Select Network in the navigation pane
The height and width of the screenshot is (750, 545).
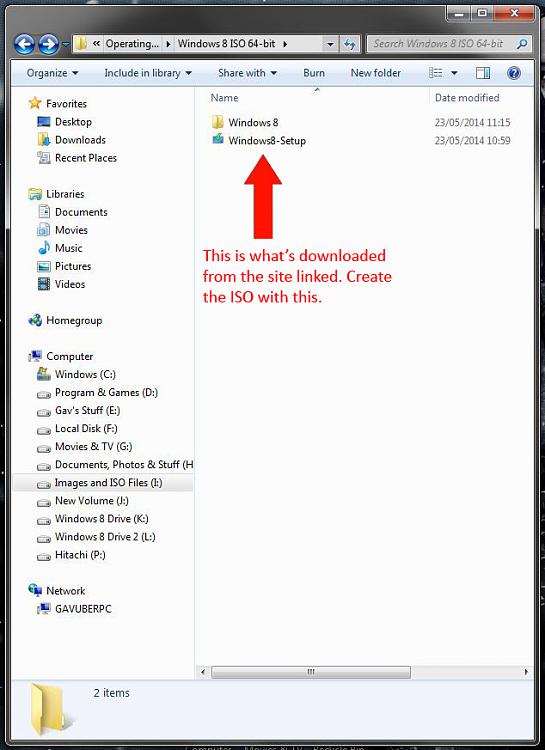[57, 591]
